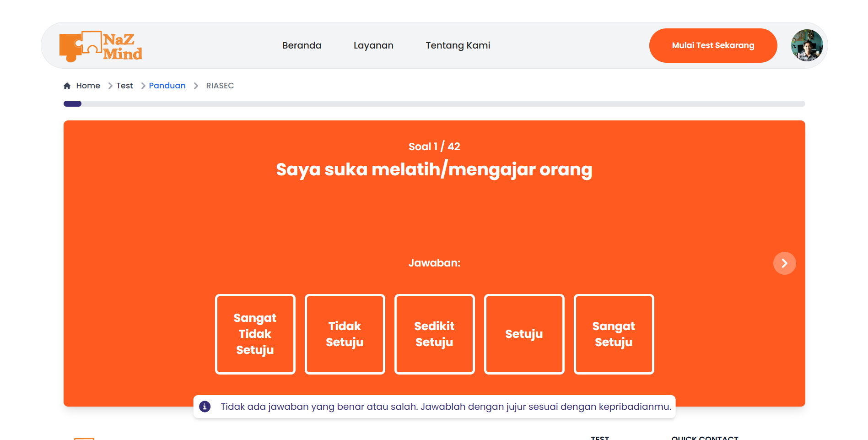The image size is (868, 440).
Task: Open the Tentang Kami page
Action: point(458,45)
